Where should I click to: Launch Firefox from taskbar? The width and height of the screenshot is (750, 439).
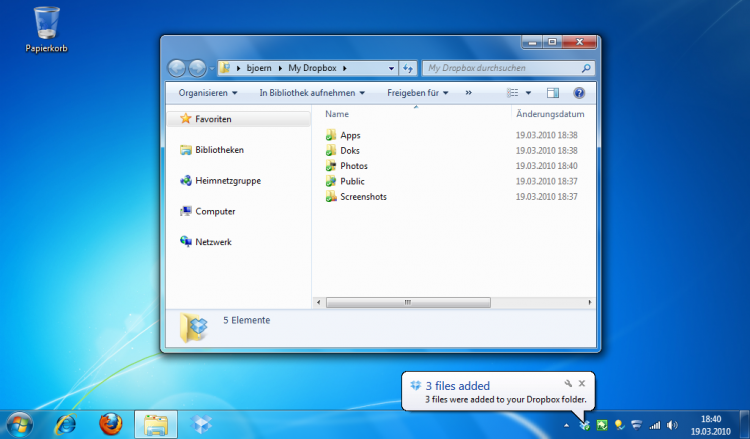click(x=110, y=425)
